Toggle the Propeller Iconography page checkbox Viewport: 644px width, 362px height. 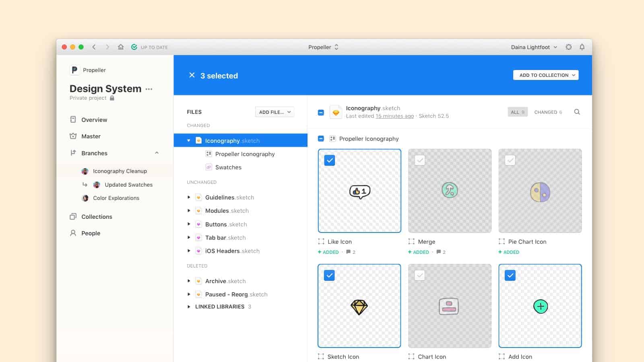point(321,139)
